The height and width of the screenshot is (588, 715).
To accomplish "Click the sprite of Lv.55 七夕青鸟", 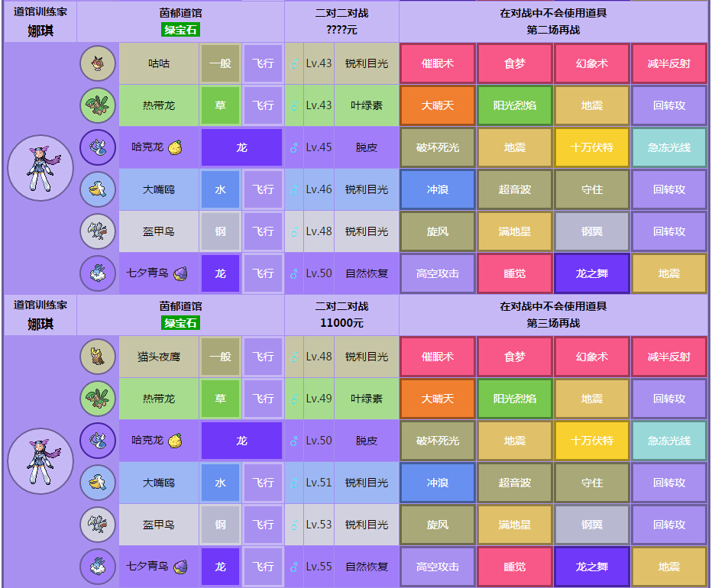I will pyautogui.click(x=98, y=567).
